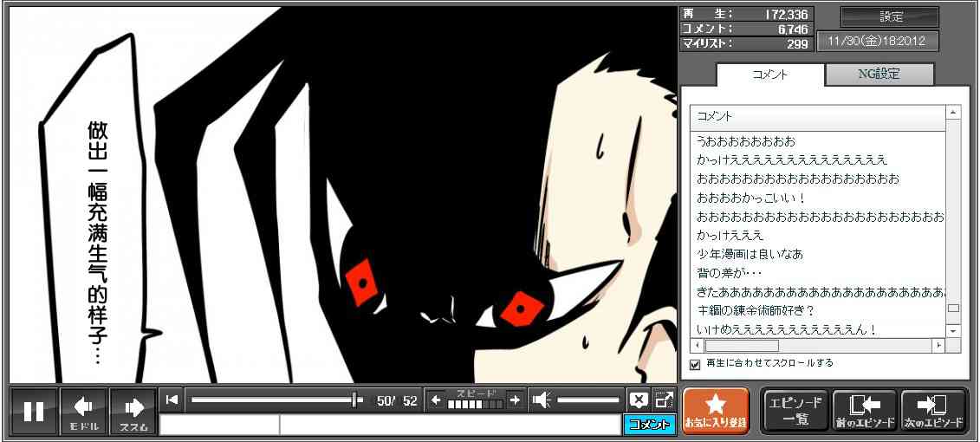This screenshot has width=980, height=442.
Task: Go to the next episode
Action: coord(933,410)
